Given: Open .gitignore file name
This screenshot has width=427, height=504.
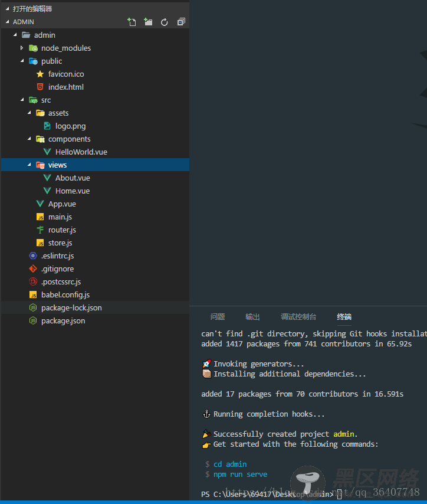Looking at the screenshot, I should pyautogui.click(x=58, y=269).
